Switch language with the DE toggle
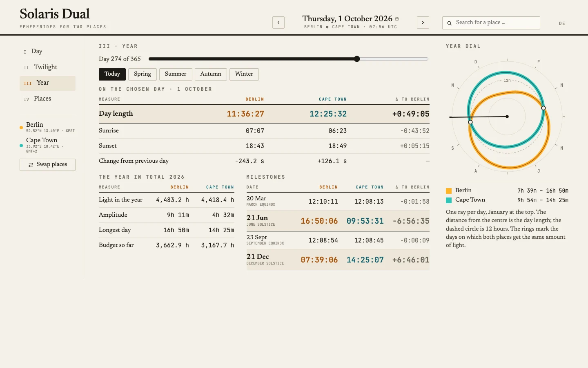Image resolution: width=588 pixels, height=368 pixels. click(x=562, y=23)
